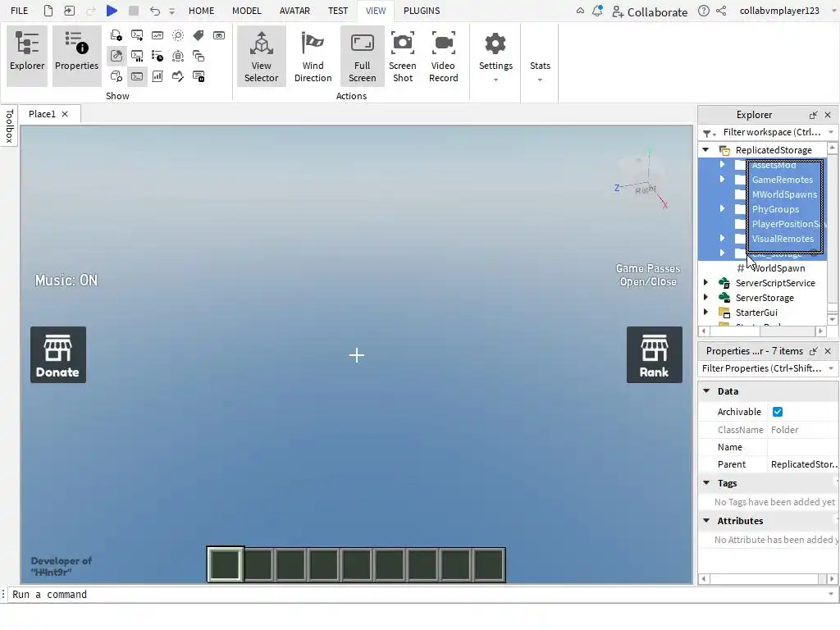The width and height of the screenshot is (840, 630).
Task: Expand the PhyGroups folder
Action: pos(722,209)
